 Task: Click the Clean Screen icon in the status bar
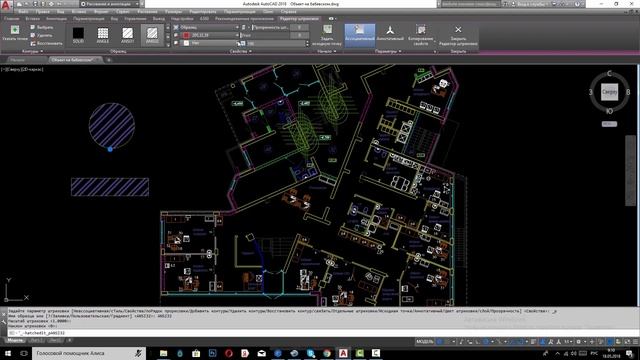point(627,341)
